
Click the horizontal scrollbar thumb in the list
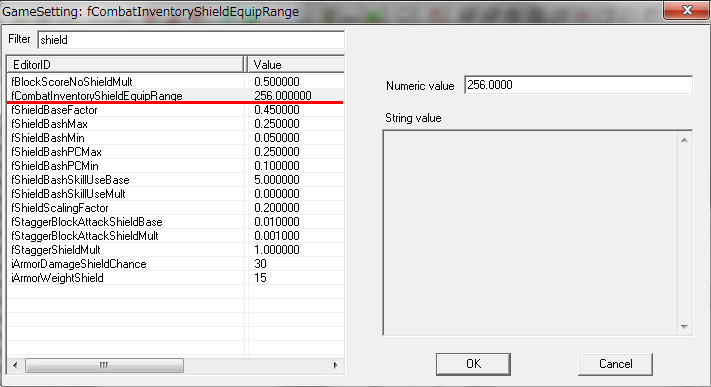(x=104, y=365)
